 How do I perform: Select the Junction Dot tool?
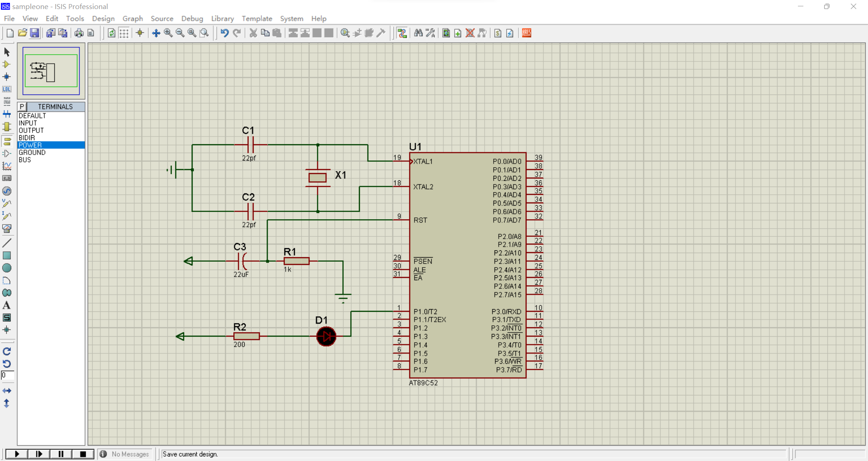(7, 76)
